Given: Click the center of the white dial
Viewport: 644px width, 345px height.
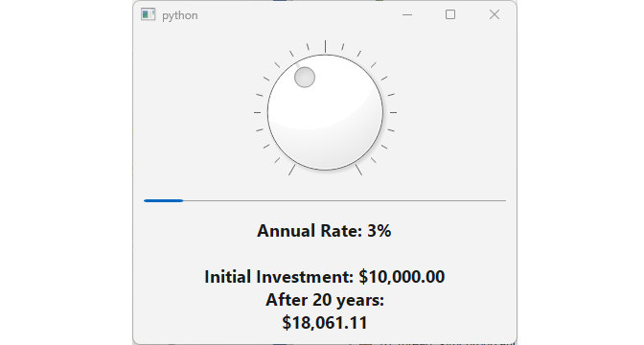Looking at the screenshot, I should click(x=325, y=112).
